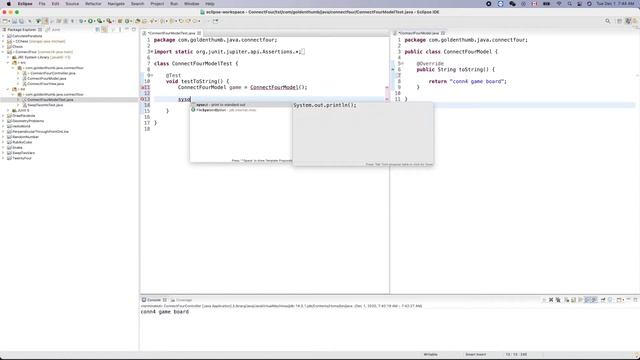Open the Navigate menu

[x=116, y=4]
